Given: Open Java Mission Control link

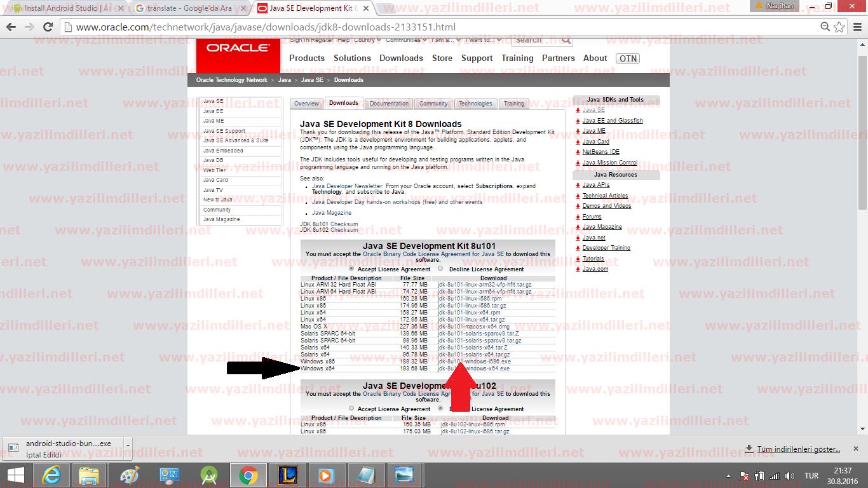Looking at the screenshot, I should click(x=610, y=163).
